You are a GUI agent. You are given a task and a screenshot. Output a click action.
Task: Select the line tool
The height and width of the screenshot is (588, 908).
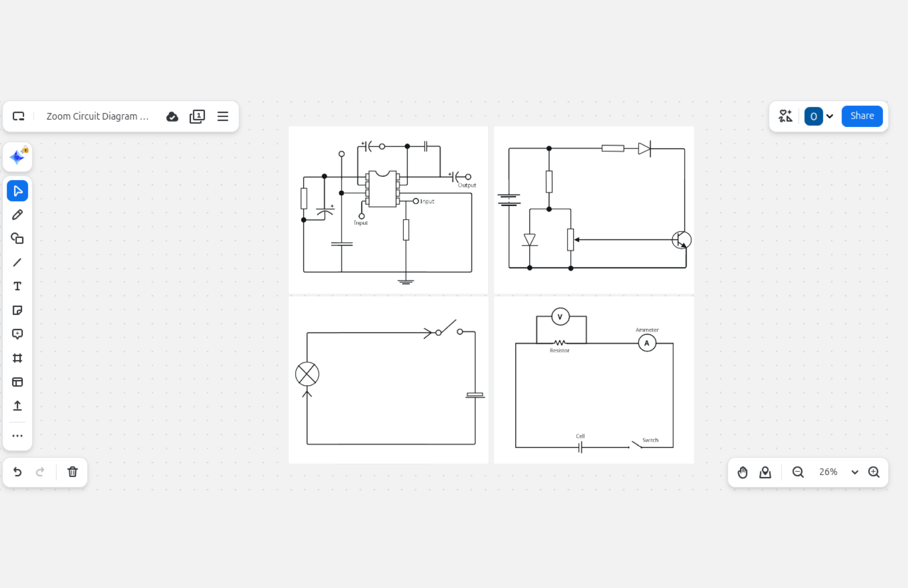coord(18,263)
